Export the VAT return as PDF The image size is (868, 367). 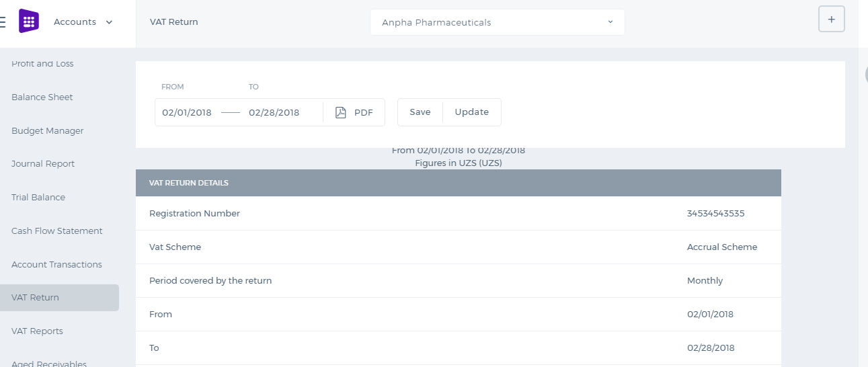(x=354, y=112)
